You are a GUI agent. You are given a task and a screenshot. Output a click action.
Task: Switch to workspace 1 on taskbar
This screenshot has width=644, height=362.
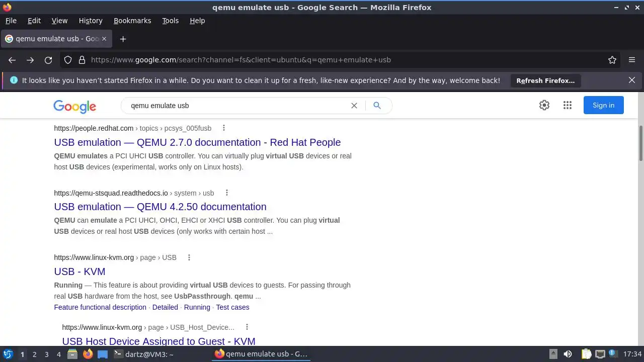pos(22,354)
